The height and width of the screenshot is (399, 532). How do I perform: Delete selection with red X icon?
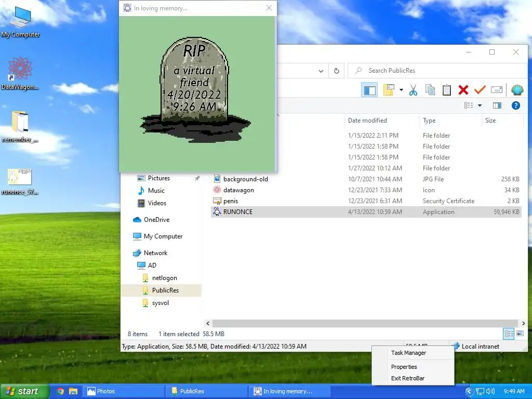[463, 90]
